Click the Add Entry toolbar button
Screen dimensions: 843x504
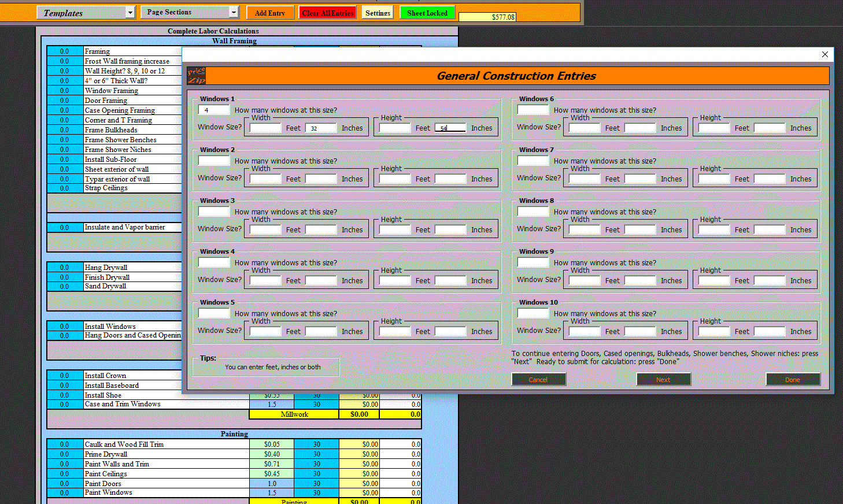coord(270,12)
